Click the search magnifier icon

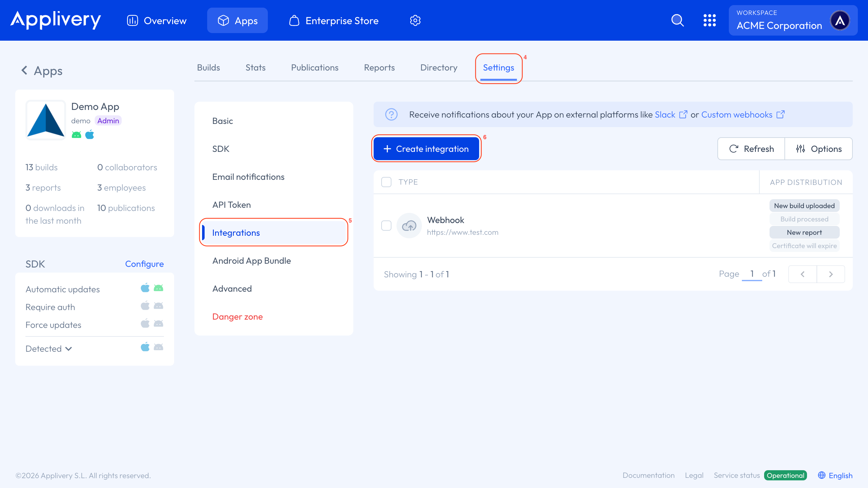coord(677,20)
